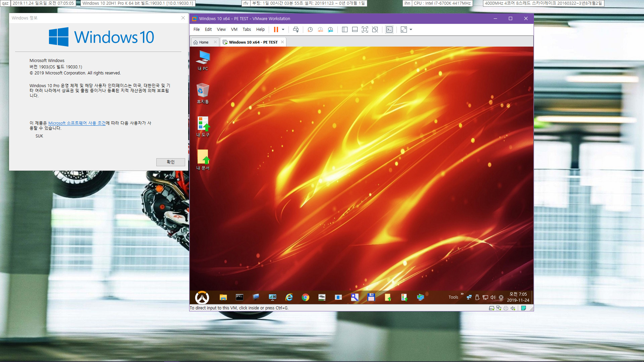This screenshot has height=362, width=644.
Task: Open the power options dropdown arrow
Action: click(283, 29)
